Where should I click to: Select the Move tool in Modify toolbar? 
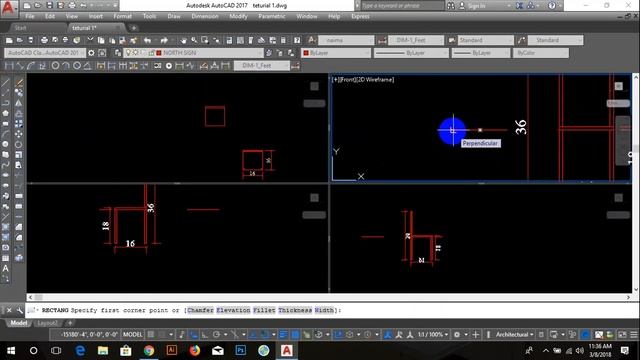(x=19, y=134)
